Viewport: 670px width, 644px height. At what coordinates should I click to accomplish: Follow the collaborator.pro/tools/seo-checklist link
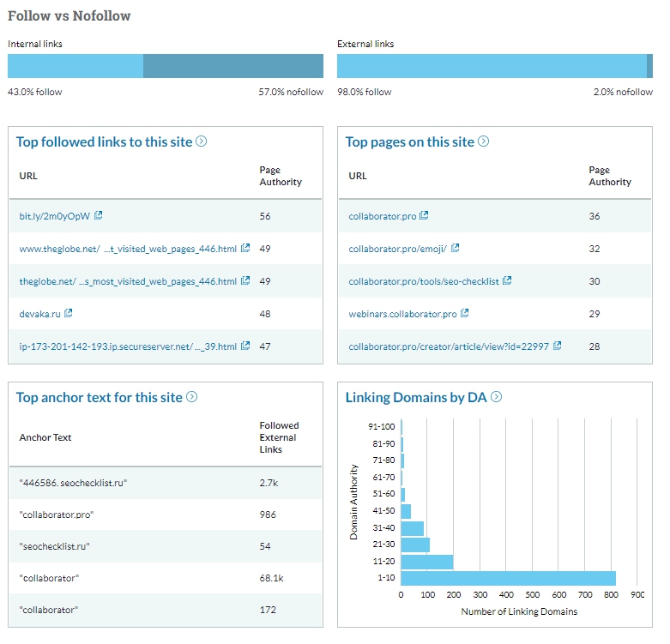424,281
